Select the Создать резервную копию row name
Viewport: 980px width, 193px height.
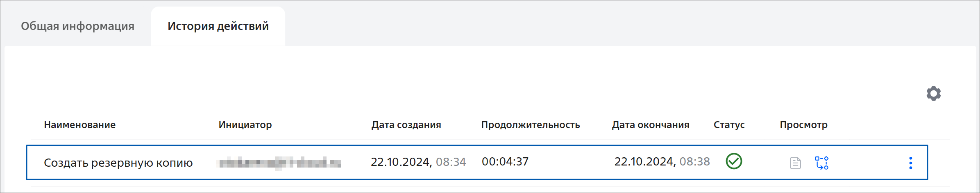click(x=118, y=163)
